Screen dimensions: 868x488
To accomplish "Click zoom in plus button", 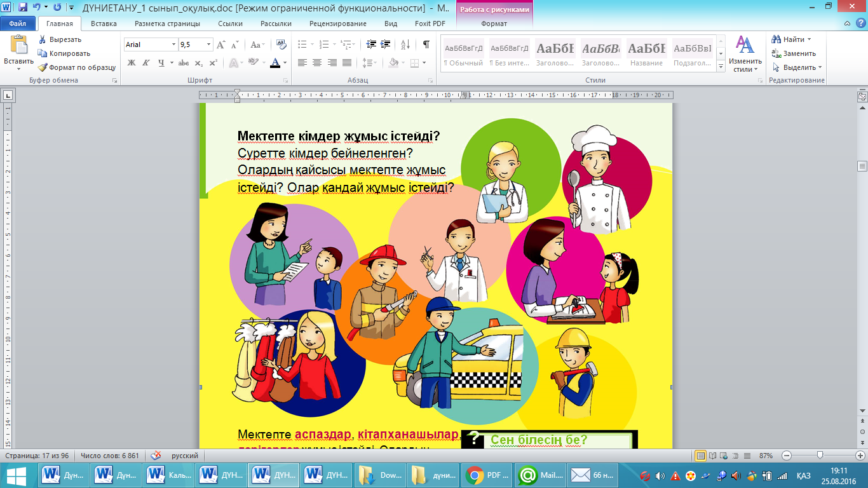I will click(x=860, y=456).
